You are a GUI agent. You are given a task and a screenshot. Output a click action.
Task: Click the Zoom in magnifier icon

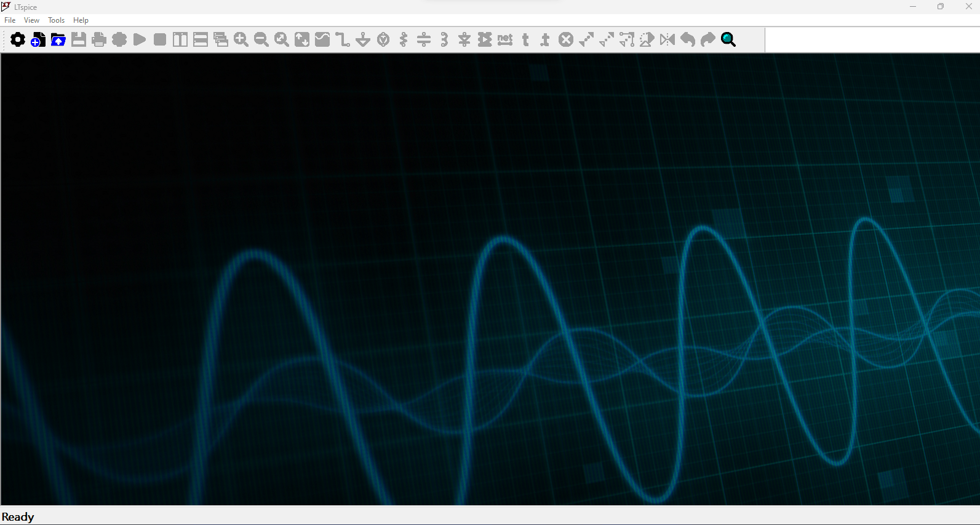(x=241, y=40)
